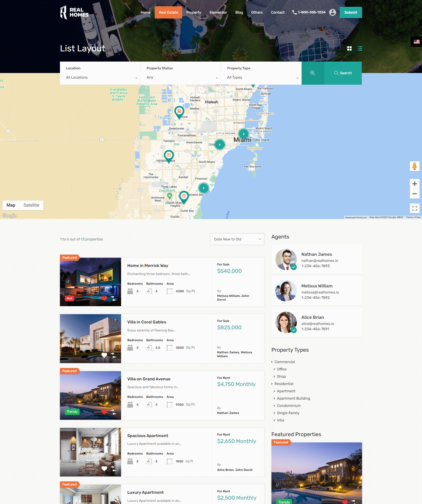Open the Spacious Apartment thumbnail
Screen dimensions: 422x504
click(90, 452)
